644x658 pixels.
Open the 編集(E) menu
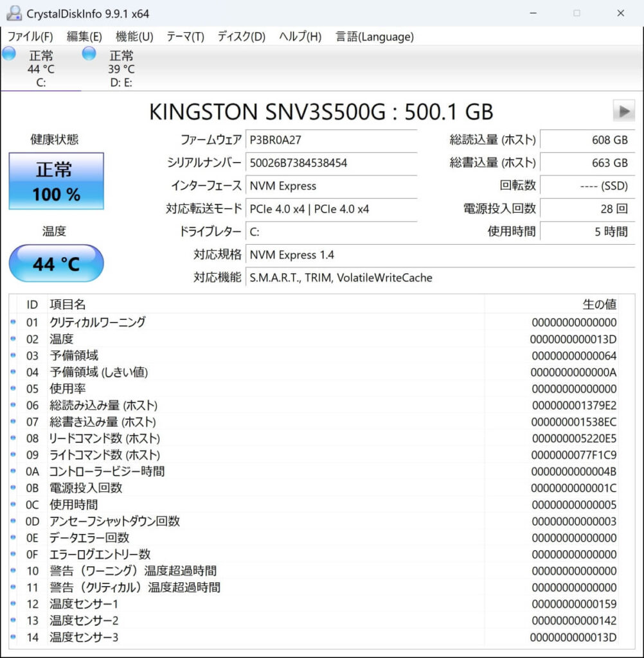[x=84, y=37]
